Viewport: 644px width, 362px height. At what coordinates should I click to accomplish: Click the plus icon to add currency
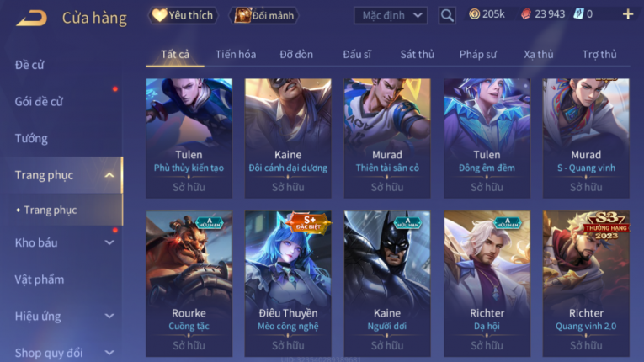coord(627,14)
